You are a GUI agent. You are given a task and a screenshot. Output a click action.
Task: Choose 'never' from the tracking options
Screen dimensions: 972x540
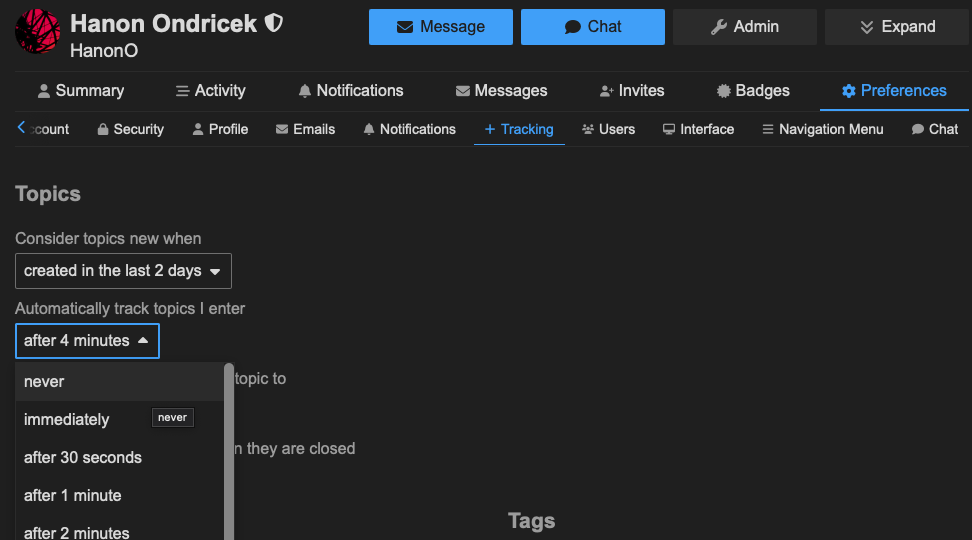44,382
